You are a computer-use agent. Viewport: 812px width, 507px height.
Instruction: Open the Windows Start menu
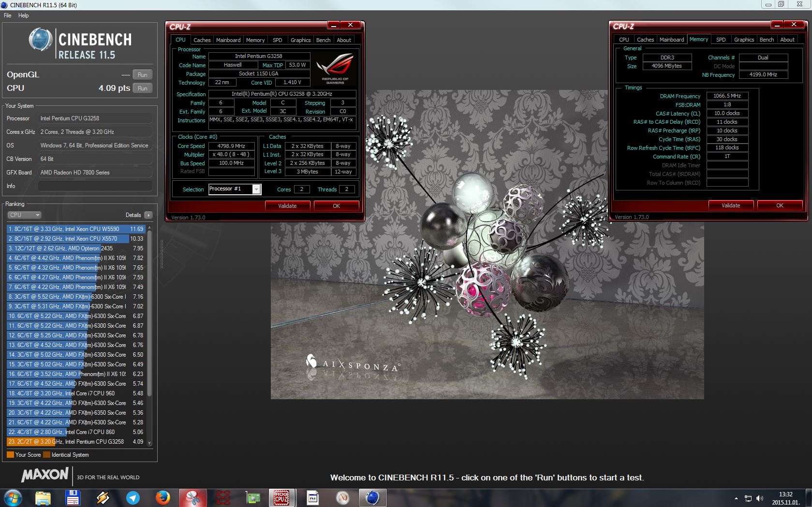pyautogui.click(x=13, y=497)
